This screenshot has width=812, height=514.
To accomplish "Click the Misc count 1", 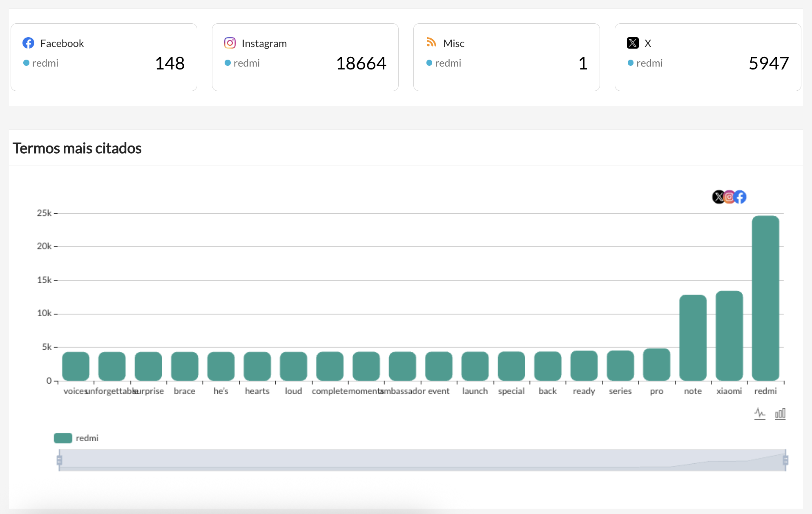I will [583, 63].
